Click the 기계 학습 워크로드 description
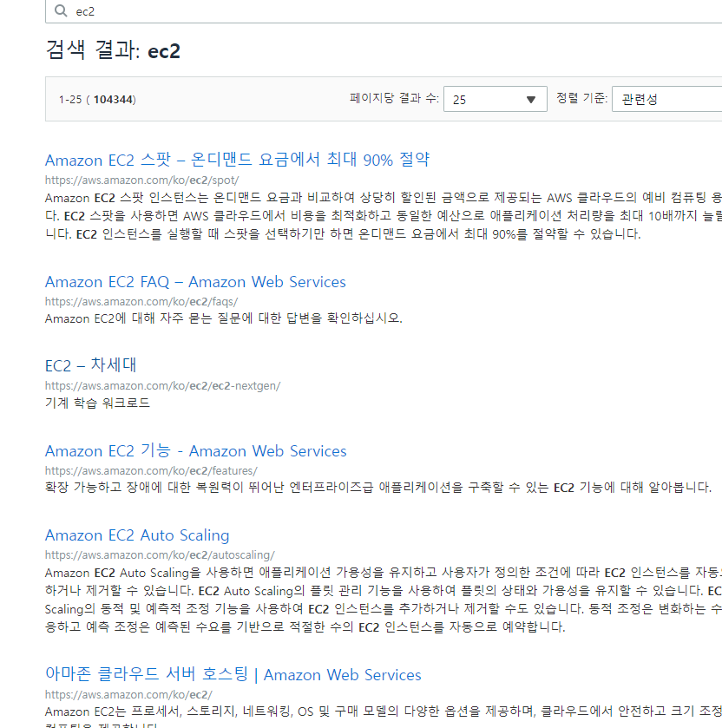The image size is (722, 728). [x=97, y=403]
